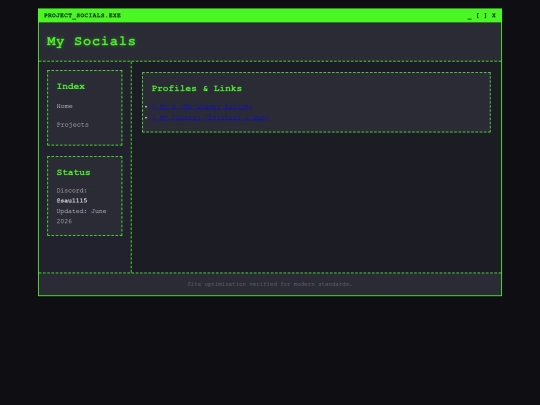Open the My X (No Longer Active) link

202,107
